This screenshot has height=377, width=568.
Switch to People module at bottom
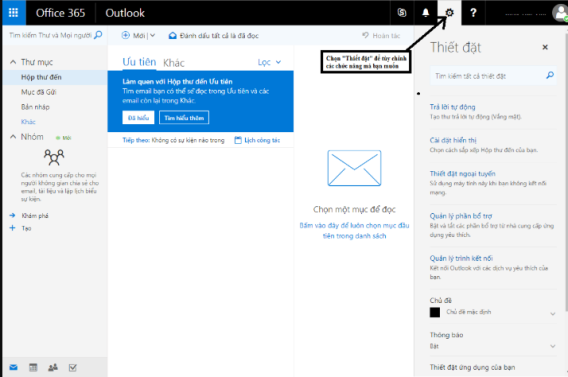pos(53,368)
